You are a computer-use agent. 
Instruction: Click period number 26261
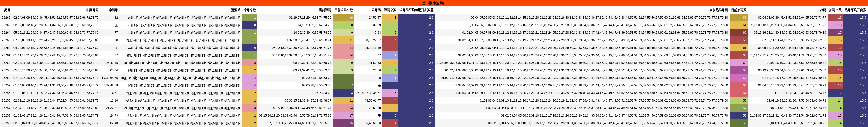click(6, 55)
